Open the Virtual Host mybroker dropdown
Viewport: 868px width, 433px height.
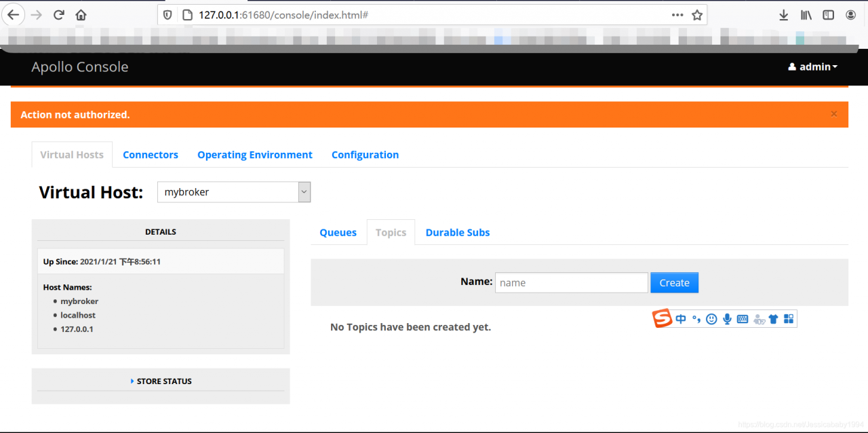point(234,192)
